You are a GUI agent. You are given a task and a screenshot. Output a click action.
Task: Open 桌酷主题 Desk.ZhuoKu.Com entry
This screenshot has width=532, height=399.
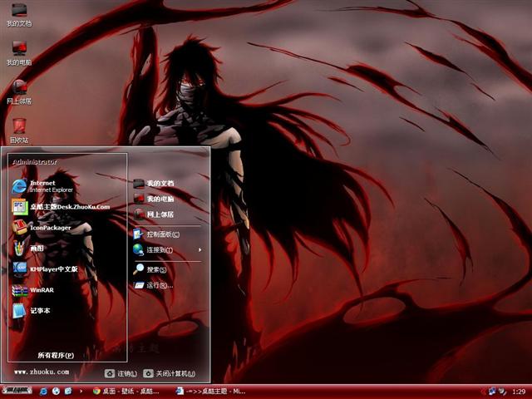pos(61,207)
